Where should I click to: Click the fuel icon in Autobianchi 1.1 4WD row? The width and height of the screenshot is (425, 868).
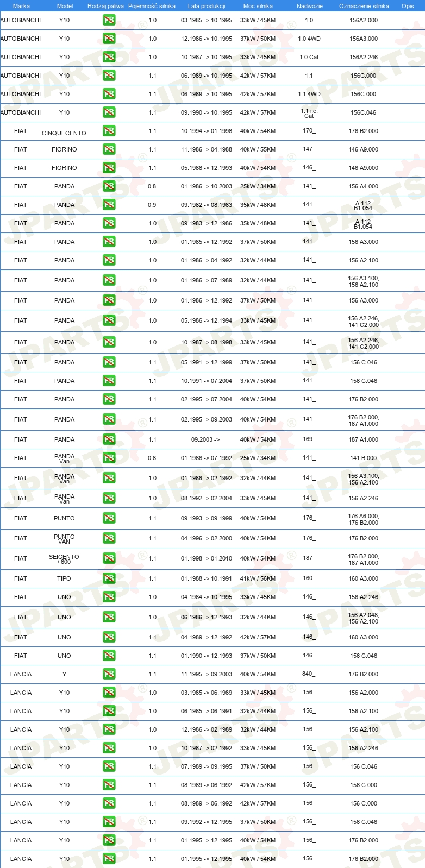click(x=109, y=94)
